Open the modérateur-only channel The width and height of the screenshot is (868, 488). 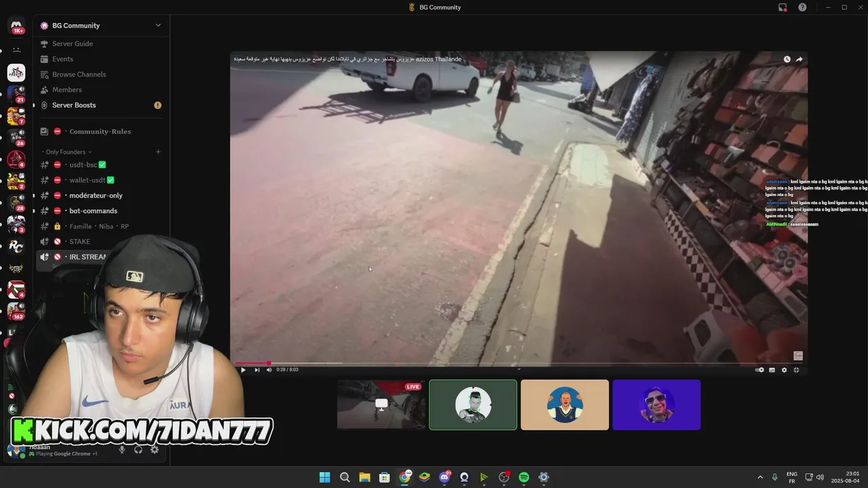click(x=96, y=195)
